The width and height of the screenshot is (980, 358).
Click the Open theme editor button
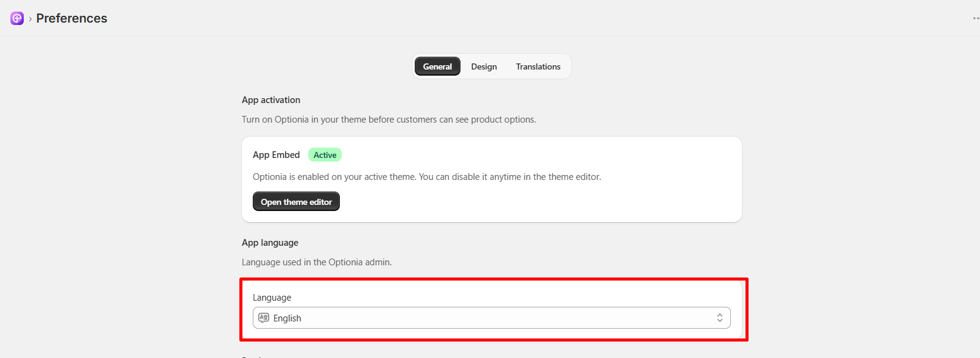296,202
